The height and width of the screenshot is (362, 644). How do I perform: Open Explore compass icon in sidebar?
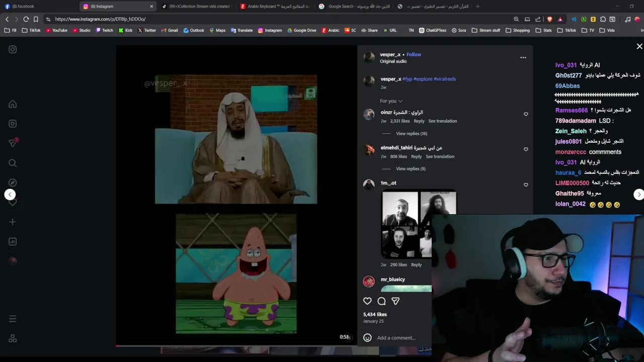pyautogui.click(x=13, y=183)
